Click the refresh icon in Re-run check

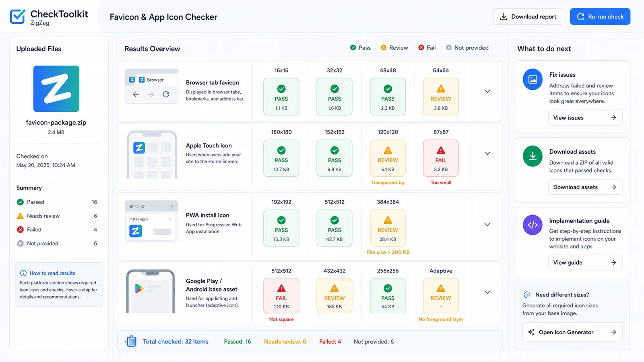click(580, 17)
